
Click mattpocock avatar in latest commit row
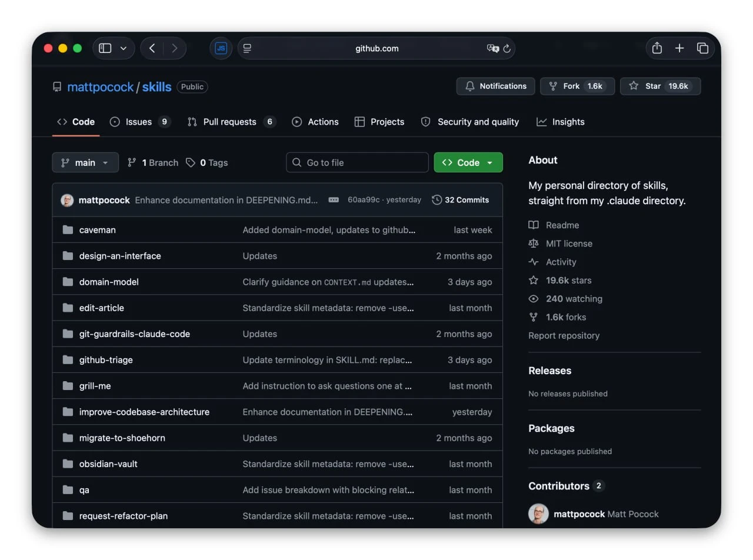point(67,200)
